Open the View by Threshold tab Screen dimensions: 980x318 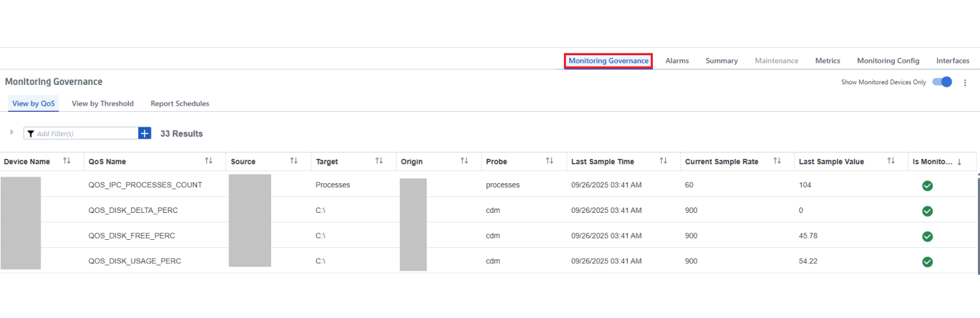click(103, 104)
